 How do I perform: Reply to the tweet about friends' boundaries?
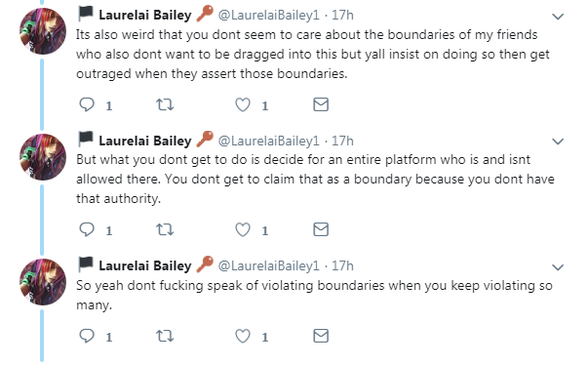pos(87,104)
